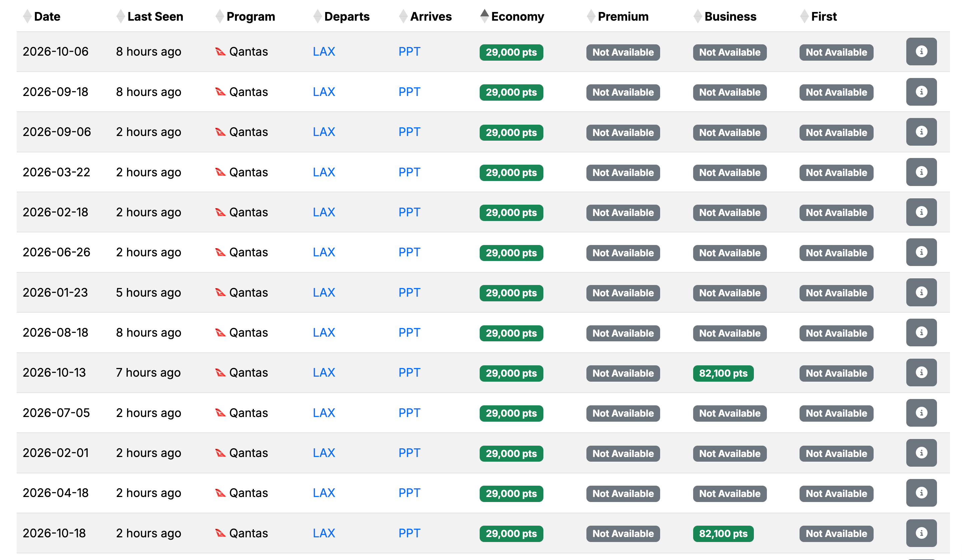Image resolution: width=962 pixels, height=560 pixels.
Task: Select 29,000 pts Economy on 2026-02-18
Action: pyautogui.click(x=511, y=212)
